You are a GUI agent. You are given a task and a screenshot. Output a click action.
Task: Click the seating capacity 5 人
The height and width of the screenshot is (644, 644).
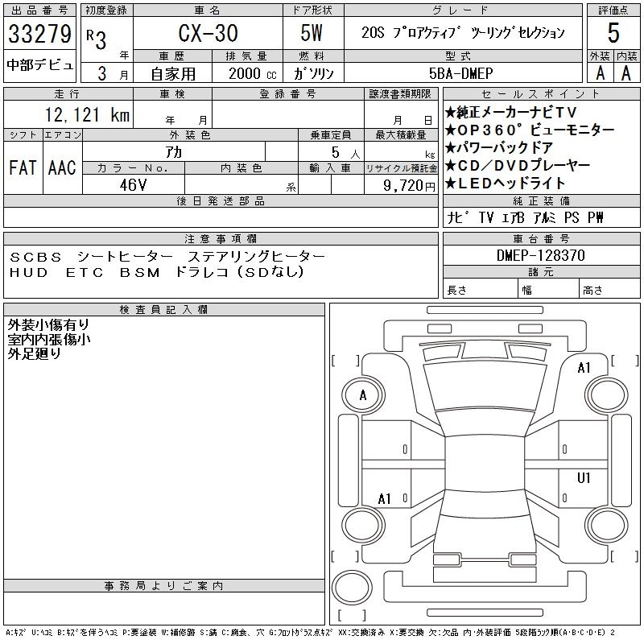click(x=345, y=153)
